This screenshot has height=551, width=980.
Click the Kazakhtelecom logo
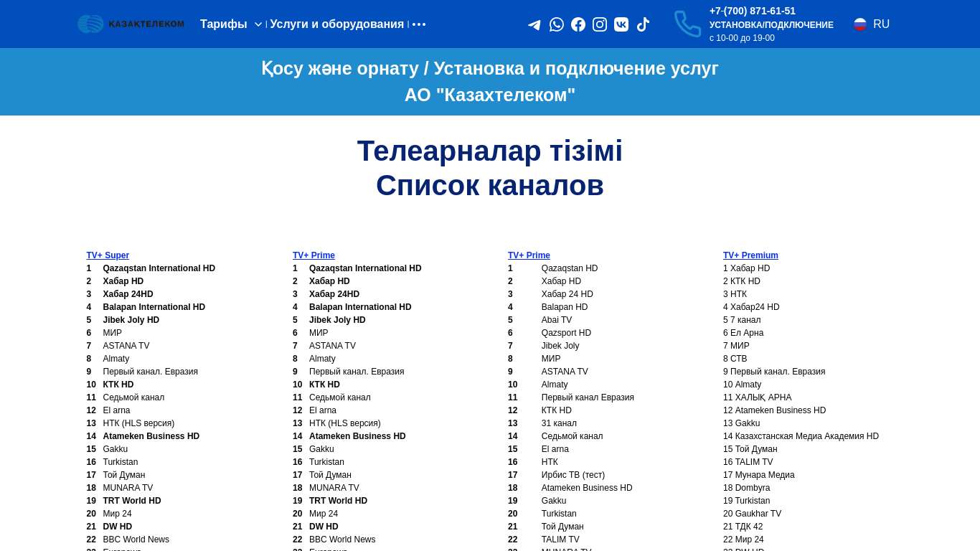[x=131, y=24]
